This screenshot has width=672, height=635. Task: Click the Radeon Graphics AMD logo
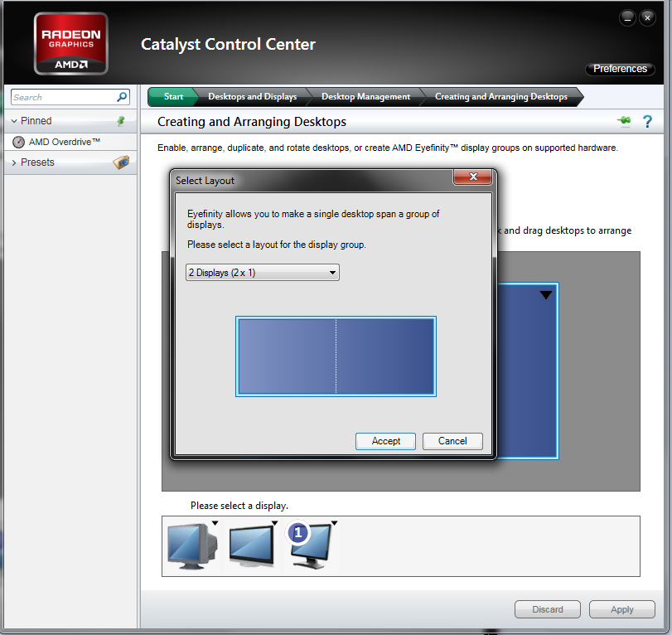point(70,43)
